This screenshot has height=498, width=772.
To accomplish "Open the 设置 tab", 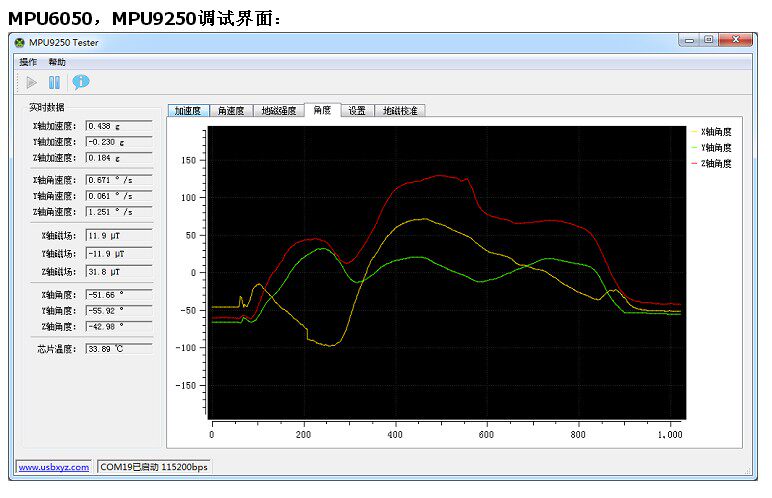I will click(x=357, y=110).
